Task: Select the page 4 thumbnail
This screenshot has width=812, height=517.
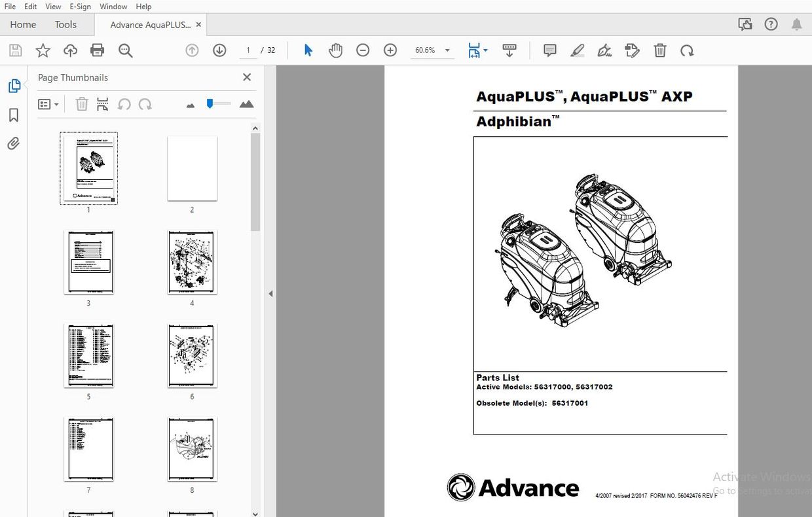Action: [x=191, y=262]
